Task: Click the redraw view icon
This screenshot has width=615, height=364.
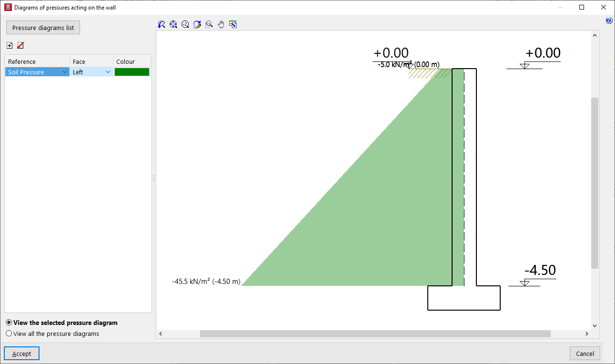Action: pyautogui.click(x=197, y=24)
